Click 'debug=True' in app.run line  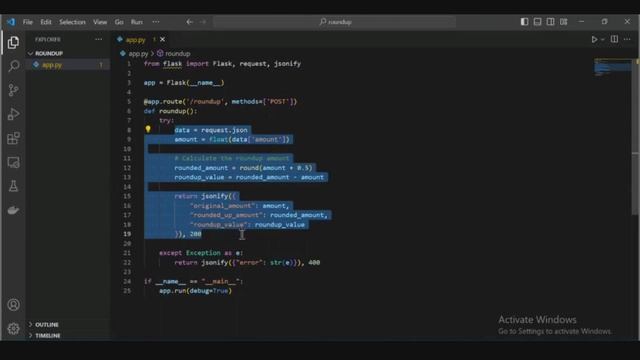point(210,291)
